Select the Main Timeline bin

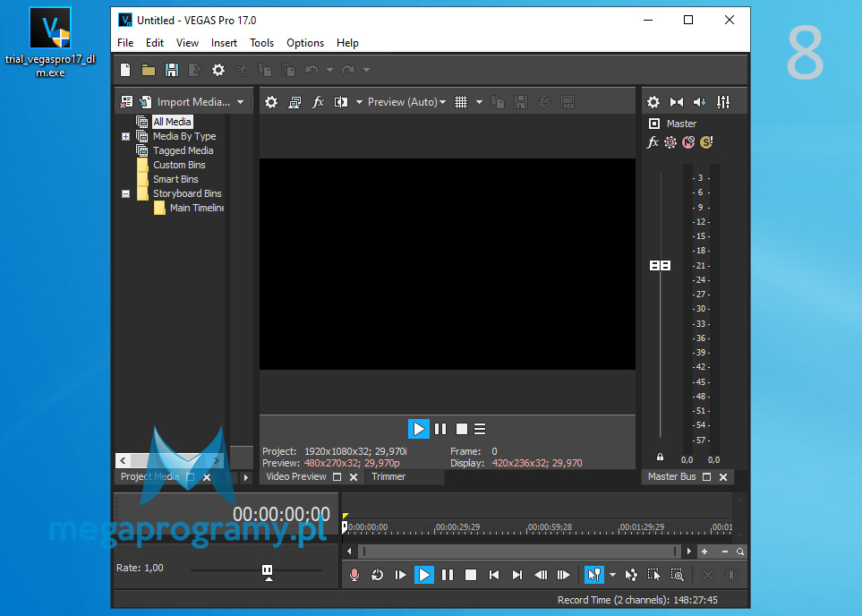point(197,208)
